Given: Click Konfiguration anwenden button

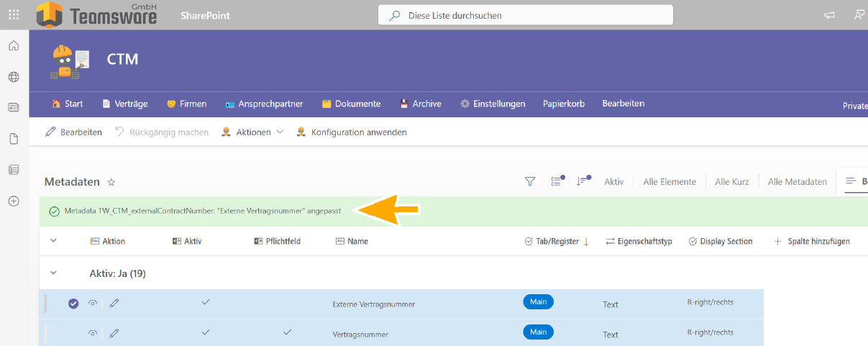Looking at the screenshot, I should (x=352, y=132).
